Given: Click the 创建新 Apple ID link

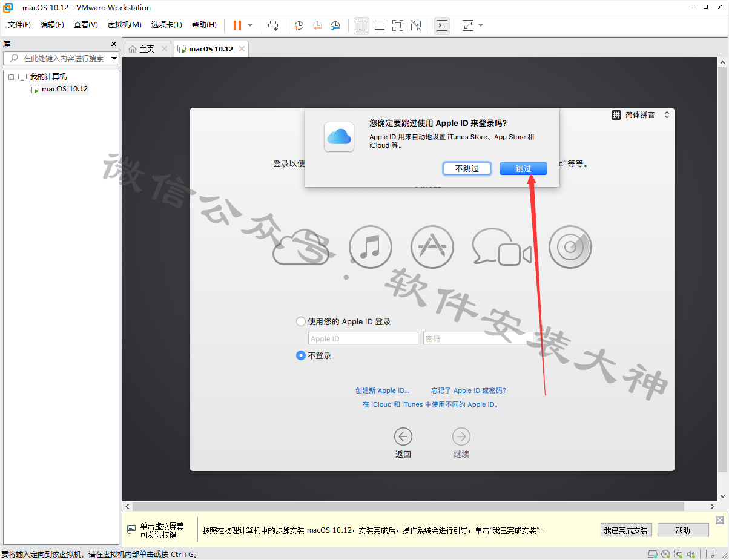Looking at the screenshot, I should pyautogui.click(x=383, y=390).
